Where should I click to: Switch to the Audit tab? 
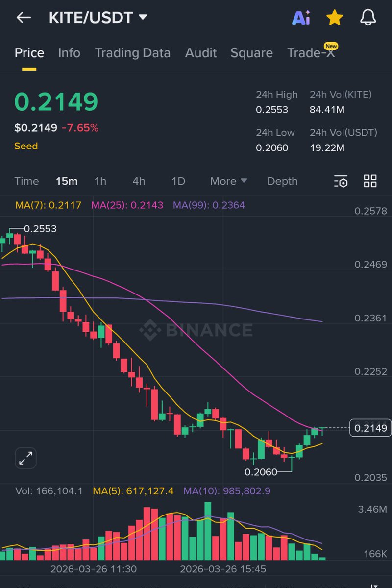201,53
